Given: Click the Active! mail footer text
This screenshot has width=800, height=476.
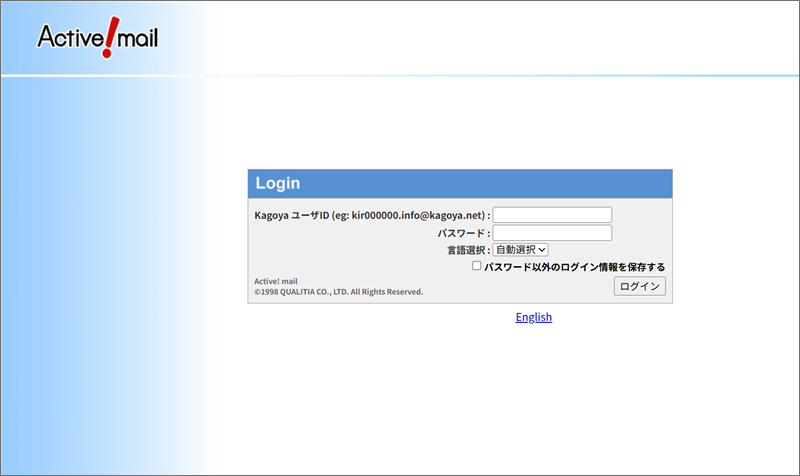Looking at the screenshot, I should pos(276,281).
